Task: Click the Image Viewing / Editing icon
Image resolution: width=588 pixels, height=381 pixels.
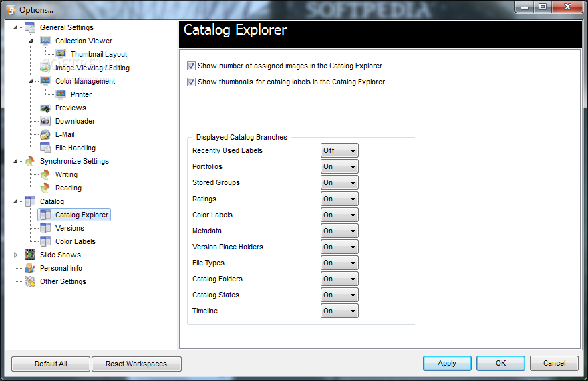Action: coord(45,68)
